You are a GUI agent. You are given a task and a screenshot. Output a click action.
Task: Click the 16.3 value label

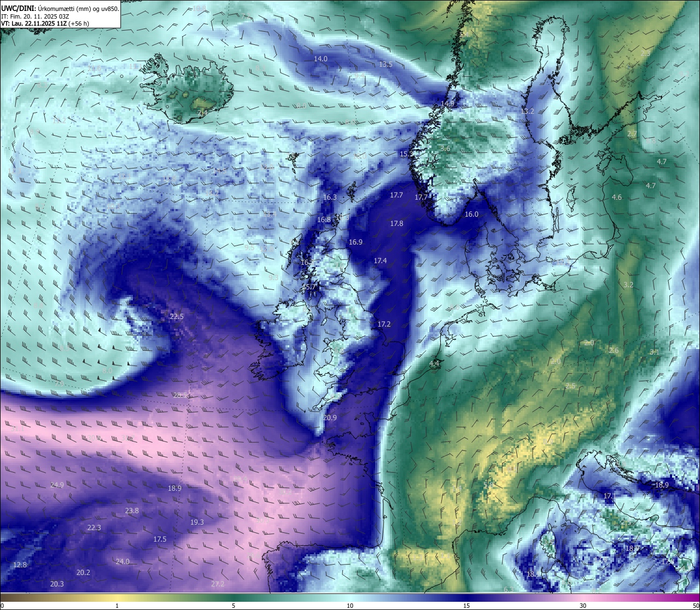(x=330, y=197)
